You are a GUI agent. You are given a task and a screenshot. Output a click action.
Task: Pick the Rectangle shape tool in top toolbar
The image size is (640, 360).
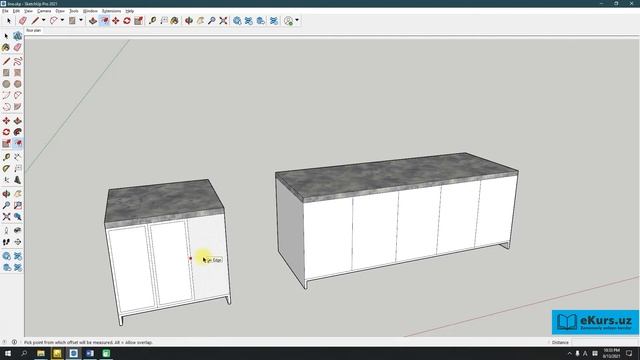tap(72, 20)
